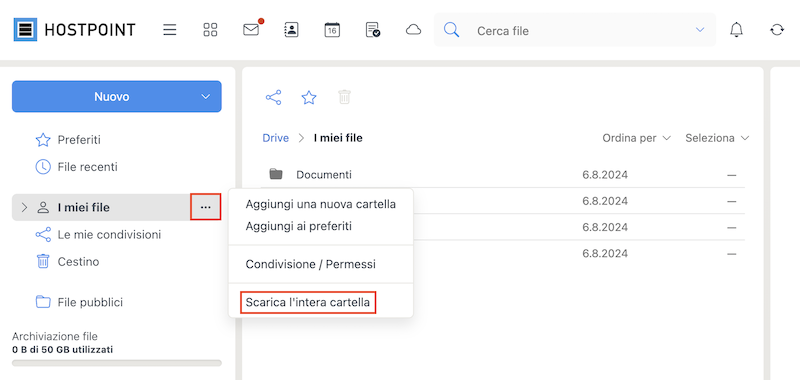Go to Drive breadcrumb link
The width and height of the screenshot is (800, 380).
click(x=276, y=138)
